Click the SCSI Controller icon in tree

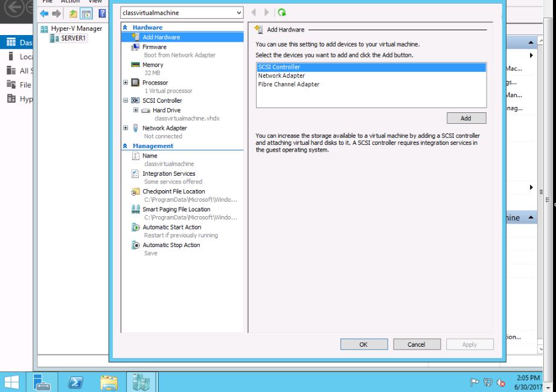(135, 100)
